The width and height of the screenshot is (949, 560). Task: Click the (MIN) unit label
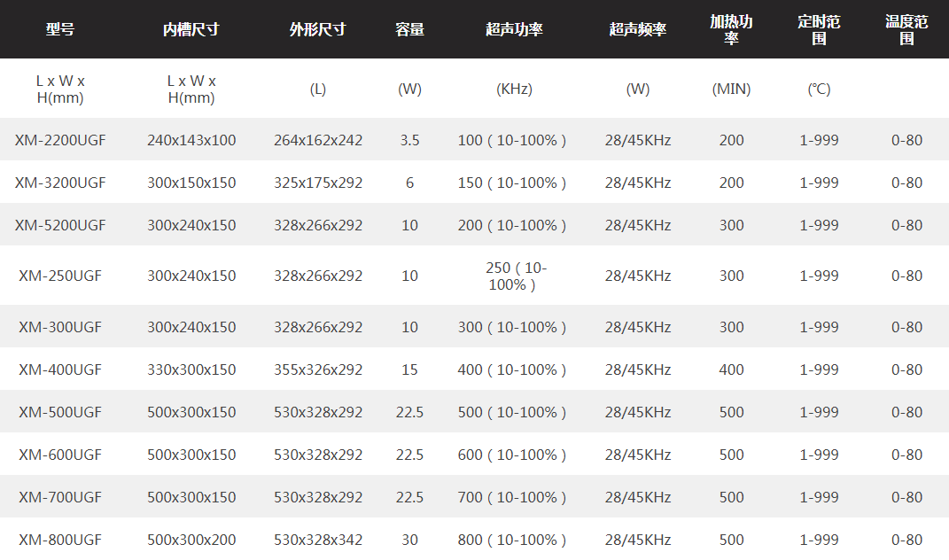coord(731,89)
